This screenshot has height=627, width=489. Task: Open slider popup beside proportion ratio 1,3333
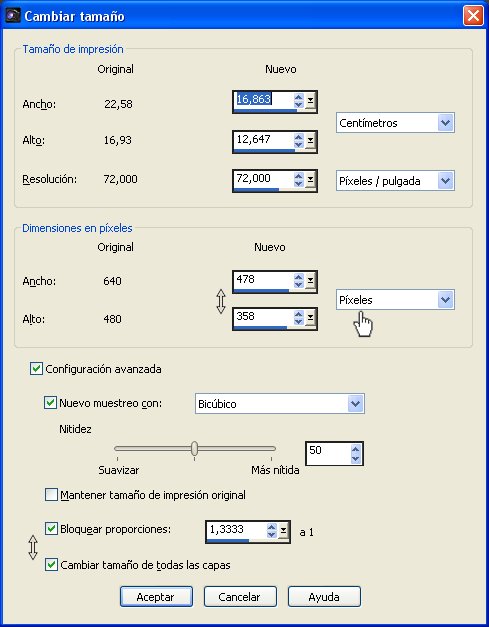point(283,531)
